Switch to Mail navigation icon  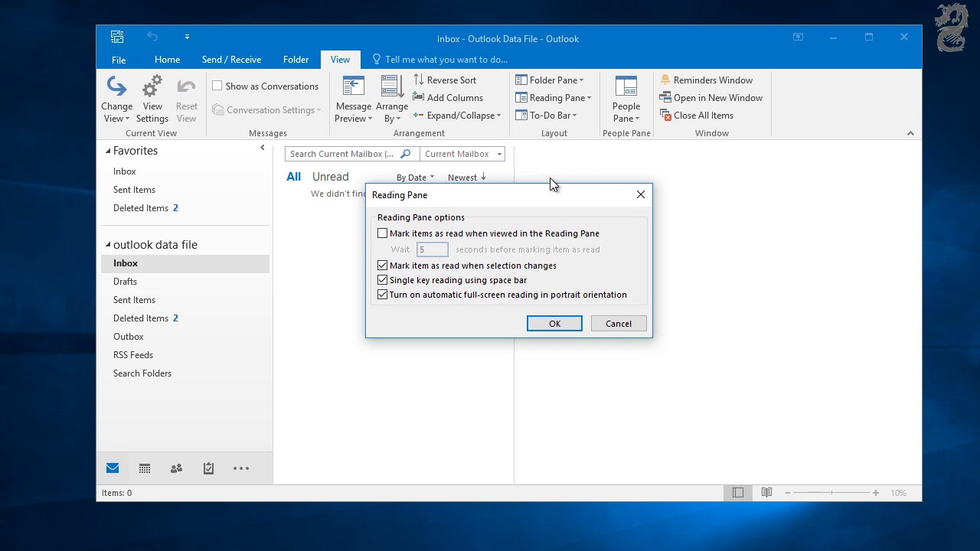pyautogui.click(x=113, y=468)
